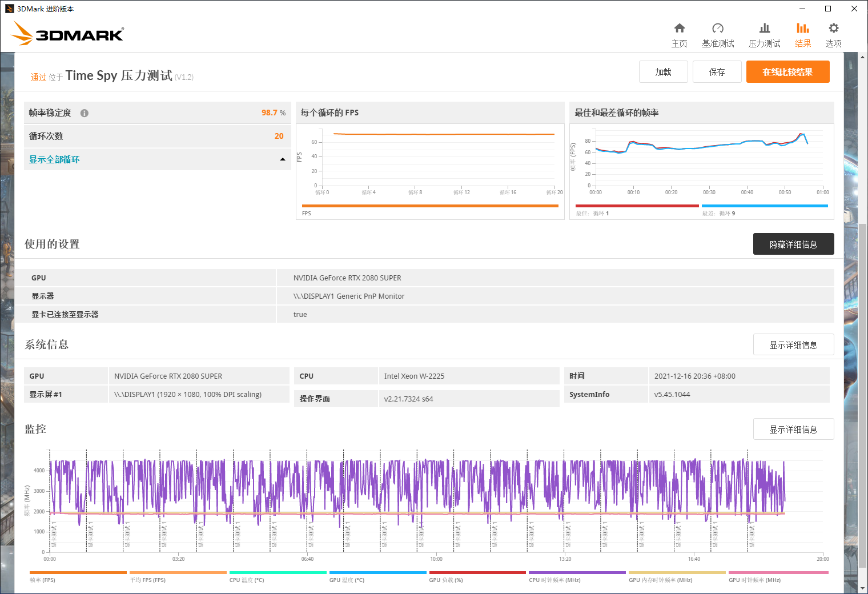Click the SystemInfo version v5.45.1044
This screenshot has width=868, height=594.
[672, 394]
